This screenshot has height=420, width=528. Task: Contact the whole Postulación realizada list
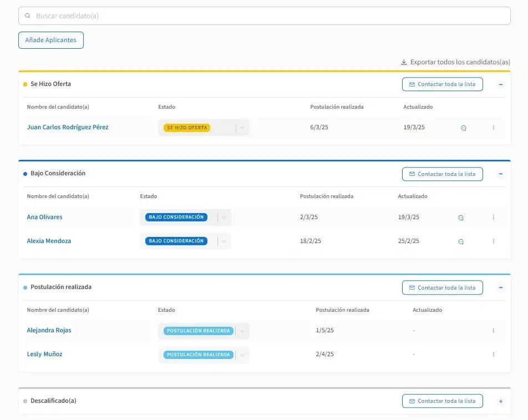tap(443, 287)
